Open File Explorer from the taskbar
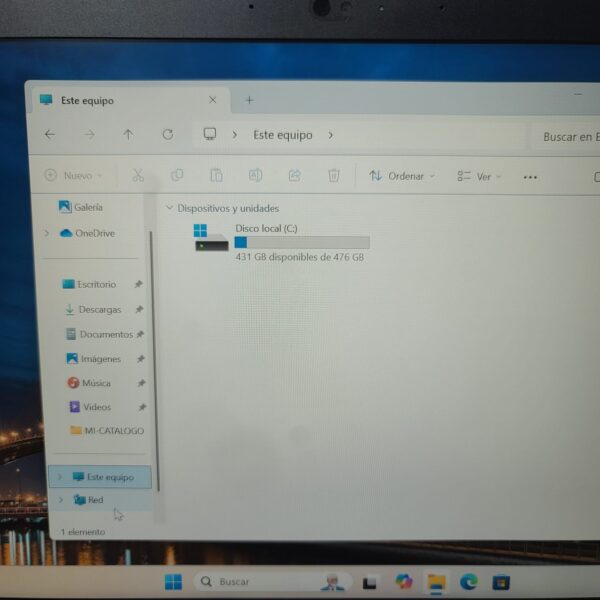Image resolution: width=600 pixels, height=600 pixels. [436, 582]
